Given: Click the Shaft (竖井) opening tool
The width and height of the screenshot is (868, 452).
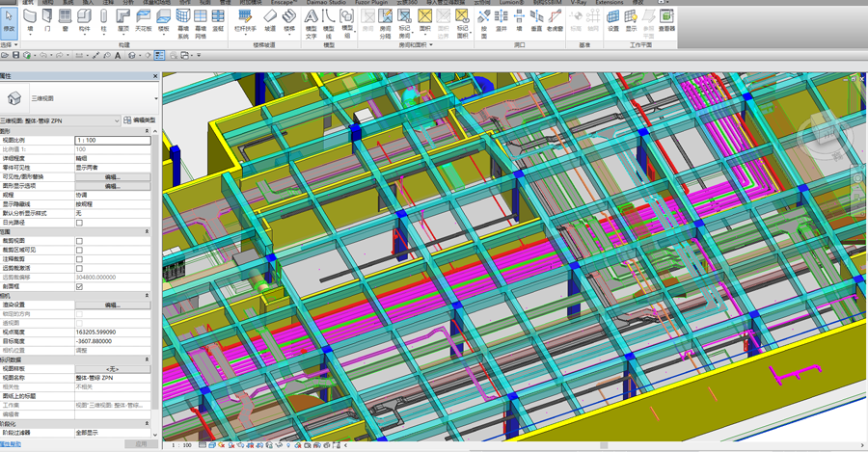Looking at the screenshot, I should click(501, 20).
